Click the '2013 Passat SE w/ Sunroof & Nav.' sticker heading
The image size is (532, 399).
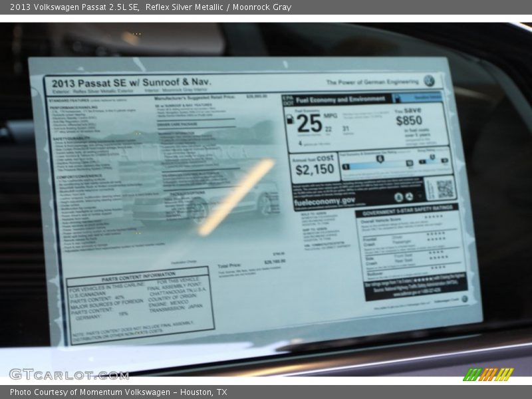coord(131,82)
